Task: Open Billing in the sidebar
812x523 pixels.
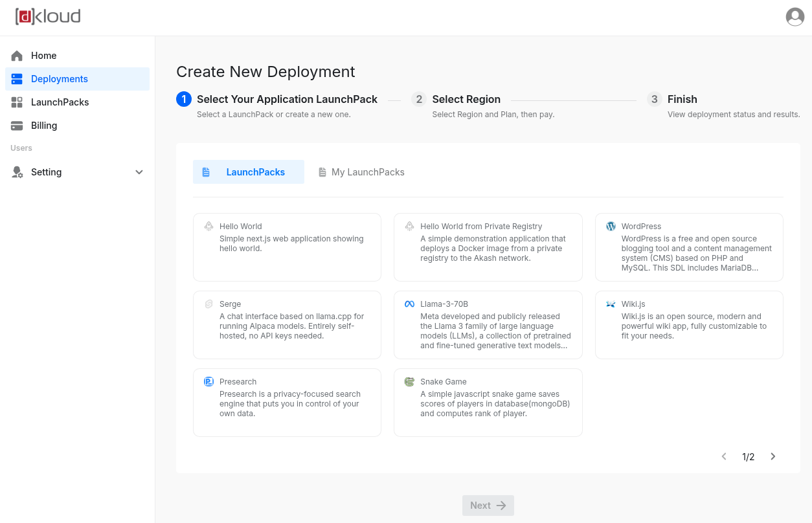Action: (44, 126)
